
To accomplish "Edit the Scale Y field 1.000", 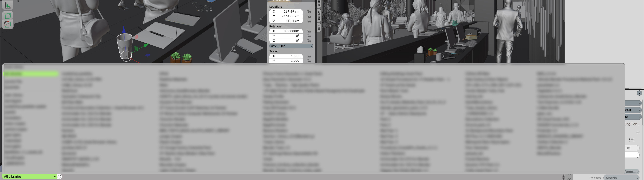I will click(286, 61).
